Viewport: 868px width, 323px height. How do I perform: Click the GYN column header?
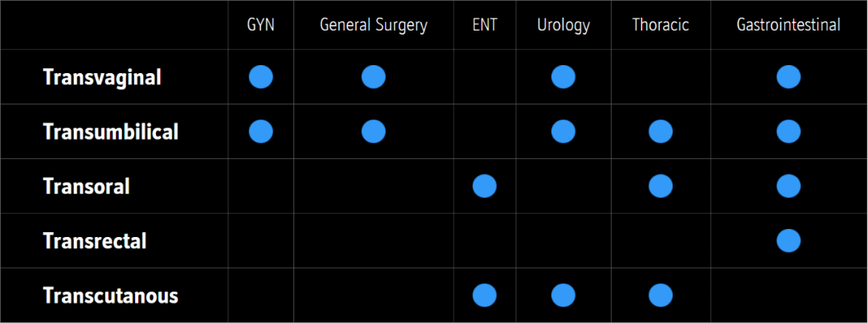coord(260,26)
